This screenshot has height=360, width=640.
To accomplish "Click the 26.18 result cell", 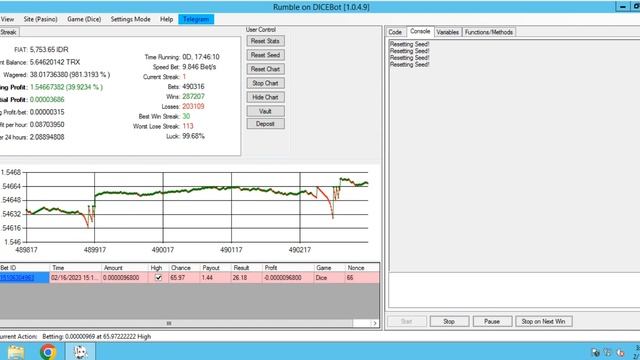I will 247,278.
